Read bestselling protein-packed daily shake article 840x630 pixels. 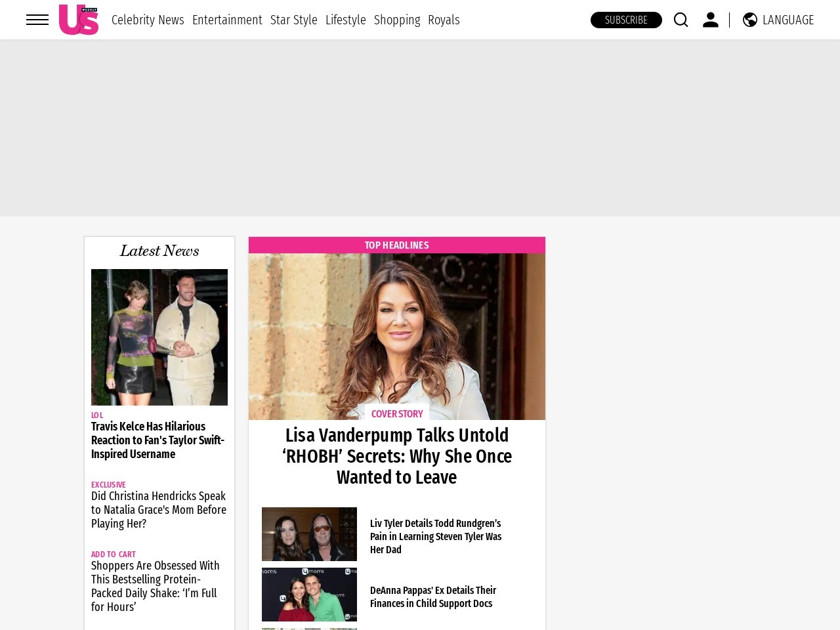coord(156,586)
